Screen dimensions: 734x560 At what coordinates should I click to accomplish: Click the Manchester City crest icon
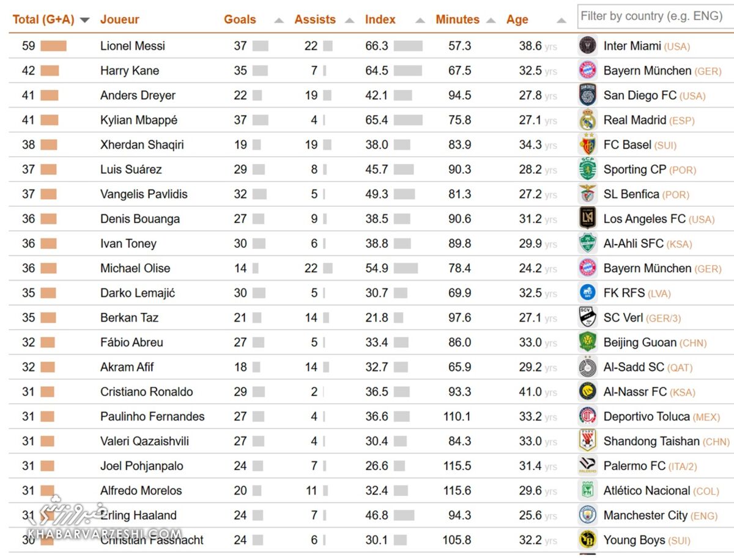[x=587, y=515]
